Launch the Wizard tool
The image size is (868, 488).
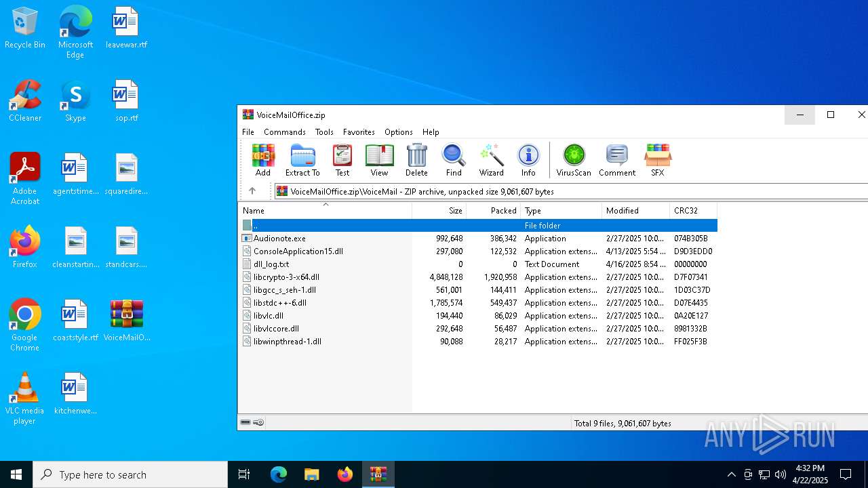pyautogui.click(x=491, y=160)
